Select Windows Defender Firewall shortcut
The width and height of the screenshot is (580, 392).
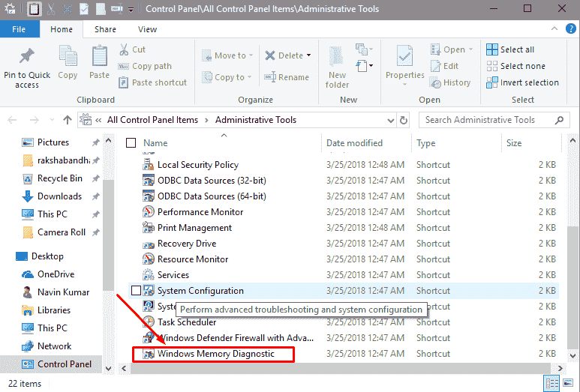coord(236,338)
